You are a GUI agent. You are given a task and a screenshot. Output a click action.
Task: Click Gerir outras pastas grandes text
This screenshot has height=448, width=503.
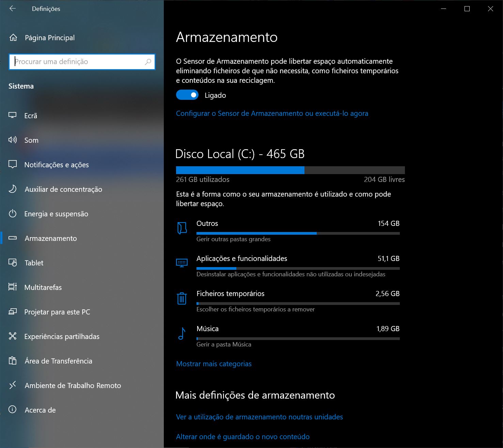tap(233, 239)
